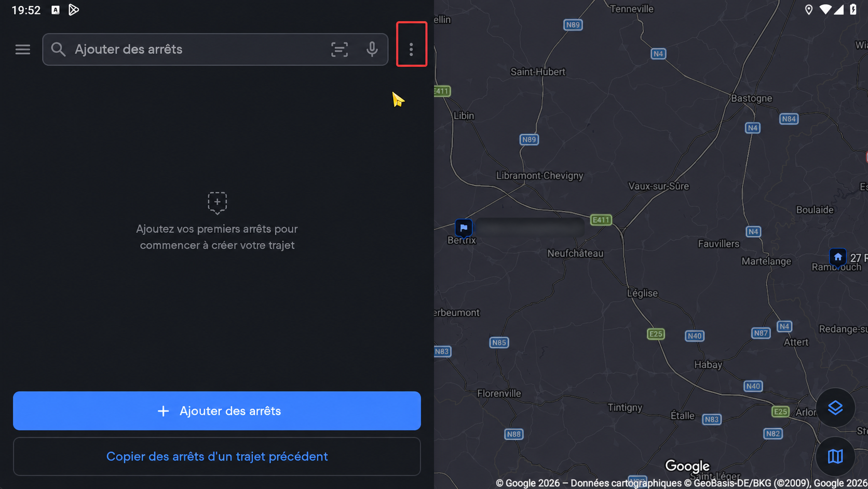Click the E411 highway badge near Neufchâteau
The image size is (868, 489).
click(601, 220)
